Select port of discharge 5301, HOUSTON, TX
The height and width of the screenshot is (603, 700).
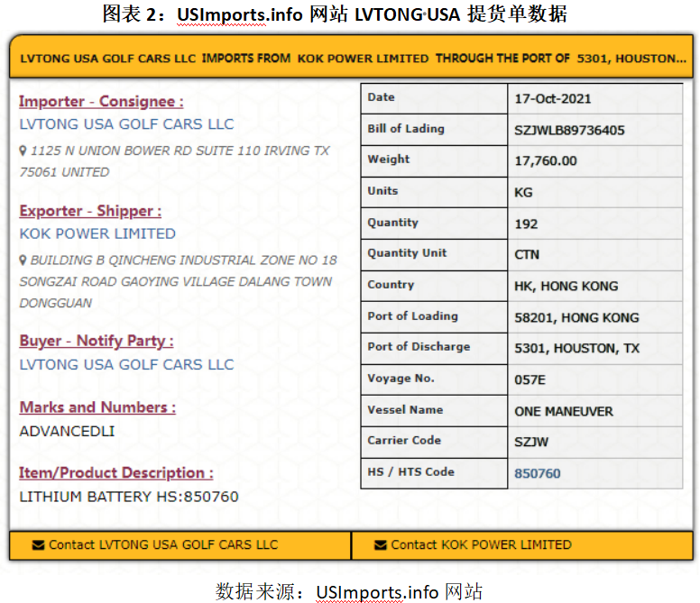coord(576,348)
